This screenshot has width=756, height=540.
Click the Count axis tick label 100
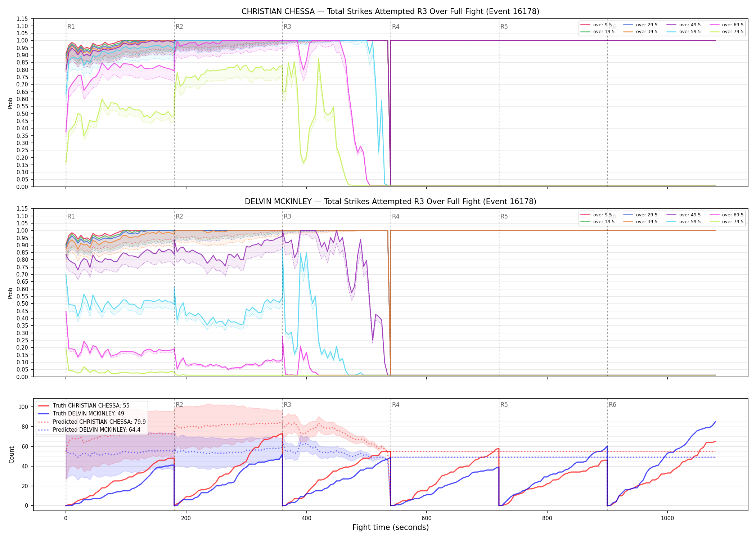coord(23,407)
